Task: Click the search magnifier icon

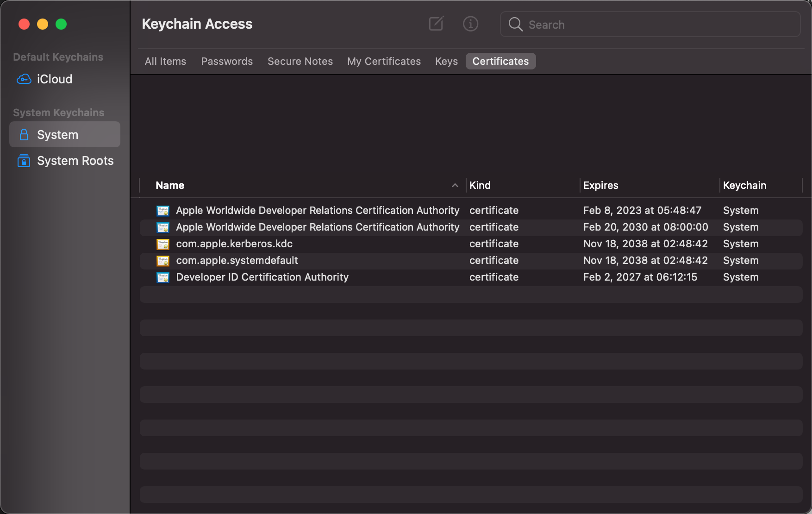Action: 515,24
